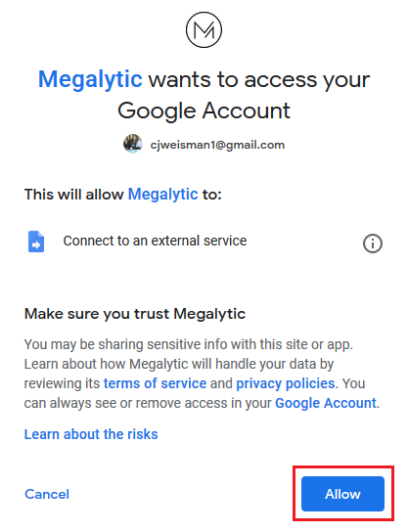
Task: Allow Megalytic access to the account
Action: pos(342,494)
